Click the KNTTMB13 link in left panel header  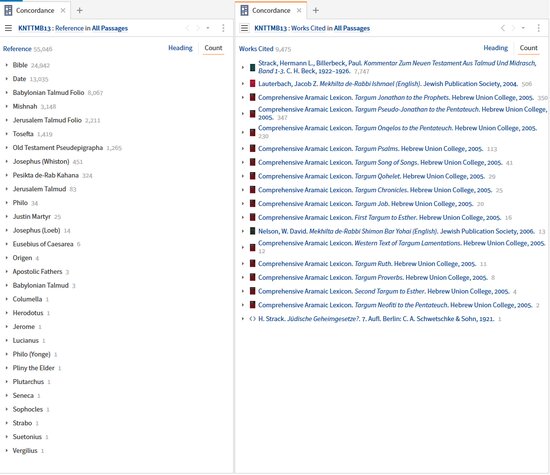pyautogui.click(x=34, y=28)
